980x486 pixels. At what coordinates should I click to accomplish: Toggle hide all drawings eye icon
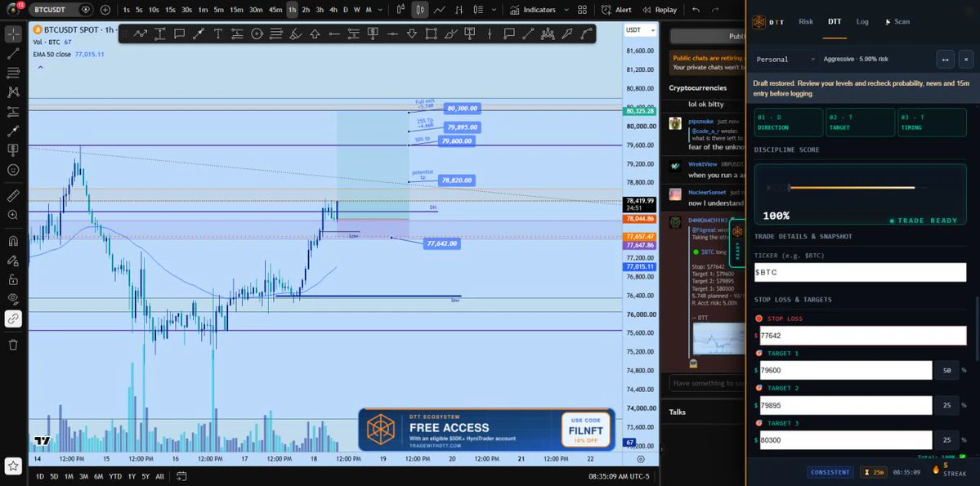point(13,299)
